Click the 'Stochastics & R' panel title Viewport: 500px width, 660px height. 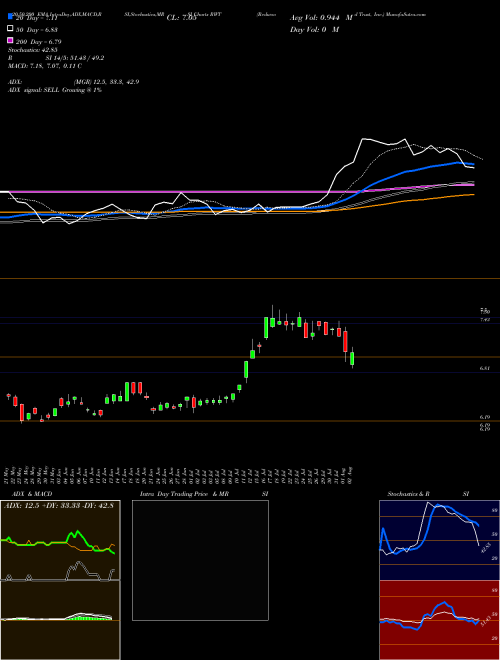pyautogui.click(x=409, y=494)
